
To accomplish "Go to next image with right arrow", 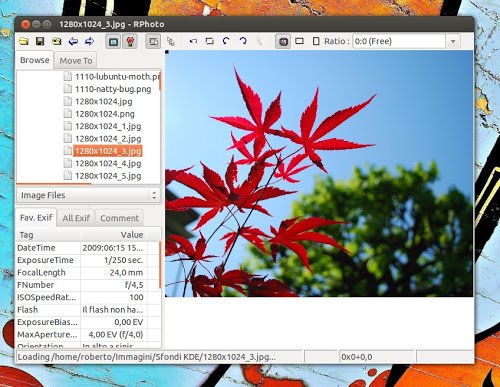I will [x=89, y=41].
